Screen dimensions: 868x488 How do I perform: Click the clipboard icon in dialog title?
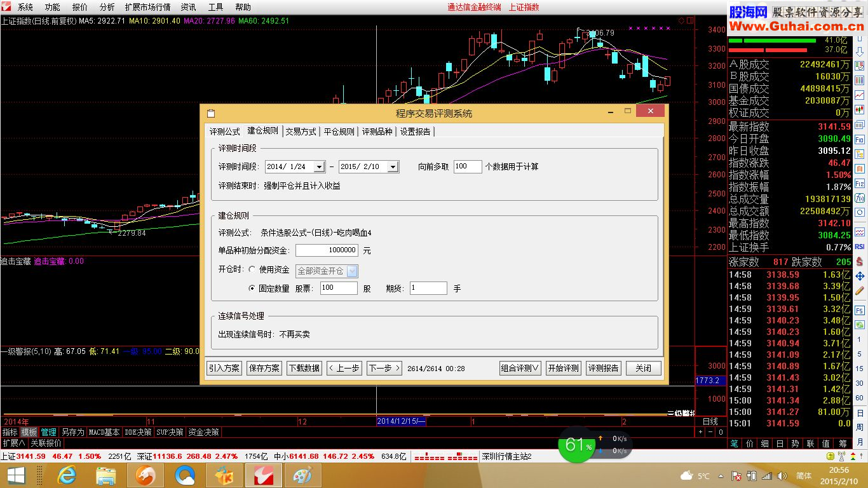click(x=212, y=113)
